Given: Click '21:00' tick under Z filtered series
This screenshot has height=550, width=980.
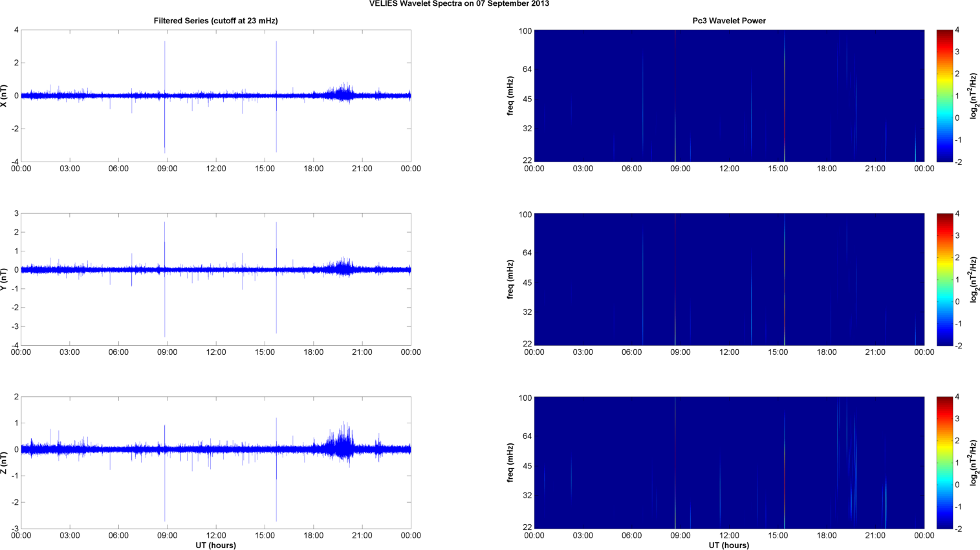Looking at the screenshot, I should click(362, 536).
